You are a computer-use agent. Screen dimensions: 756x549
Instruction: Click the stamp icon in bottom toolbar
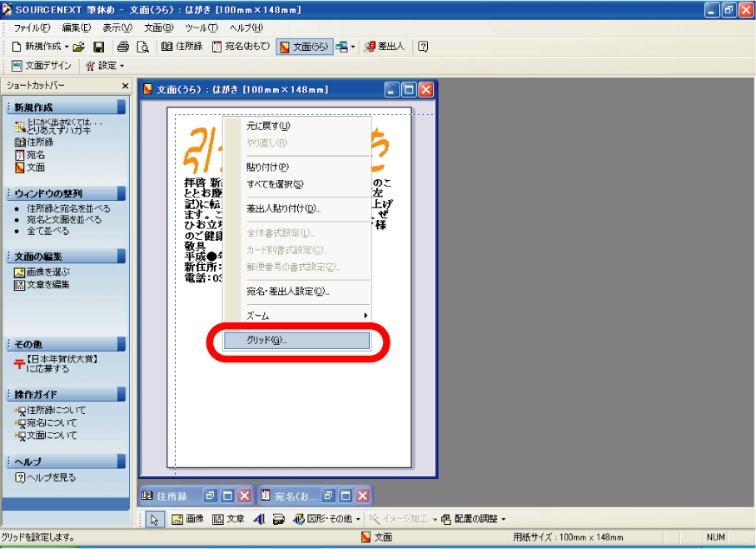[278, 519]
